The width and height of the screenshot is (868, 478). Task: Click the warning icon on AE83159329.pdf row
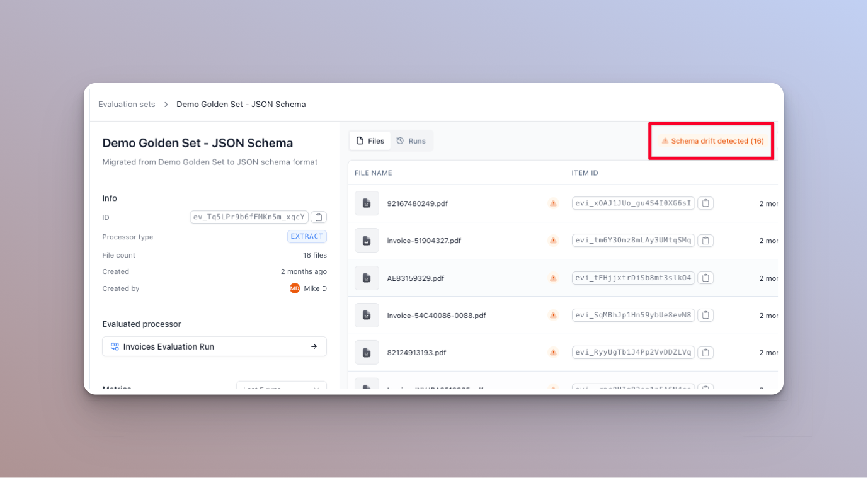[x=553, y=278]
